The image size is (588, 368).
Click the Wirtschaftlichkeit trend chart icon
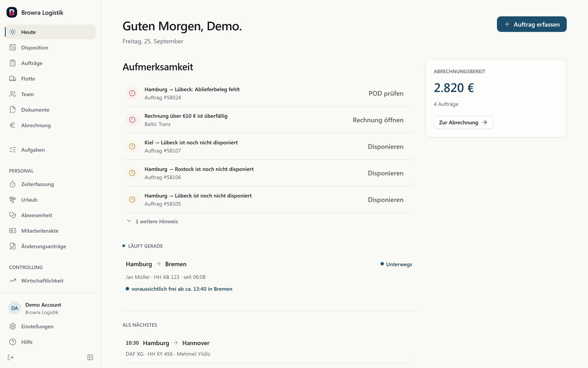(x=13, y=280)
